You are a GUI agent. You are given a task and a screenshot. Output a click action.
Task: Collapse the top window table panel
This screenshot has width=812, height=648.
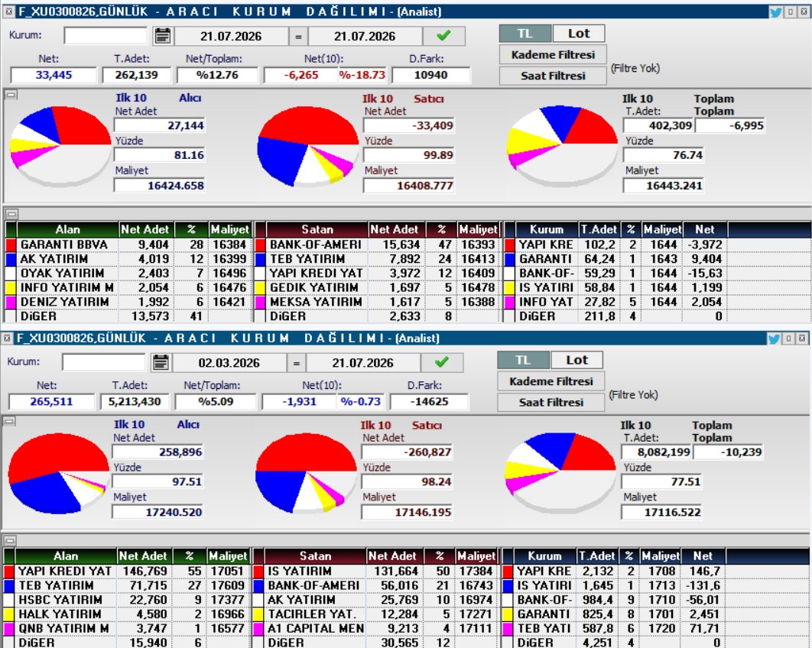tap(11, 214)
